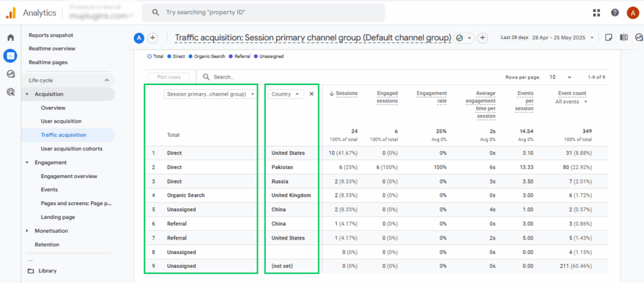Screen dimensions: 644x283
Task: Click the Referral legend dot
Action: pos(231,56)
